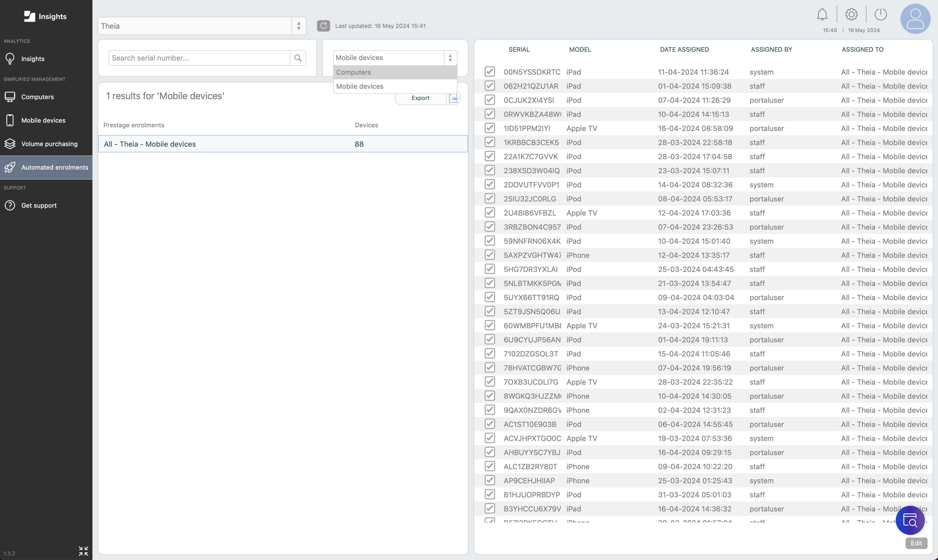Image resolution: width=938 pixels, height=560 pixels.
Task: Sort by the ASSIGNED TO header
Action: (x=863, y=49)
